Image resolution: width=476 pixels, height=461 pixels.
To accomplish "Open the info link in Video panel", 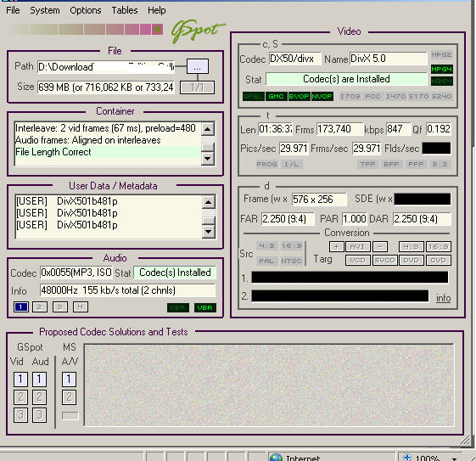I will pos(443,298).
